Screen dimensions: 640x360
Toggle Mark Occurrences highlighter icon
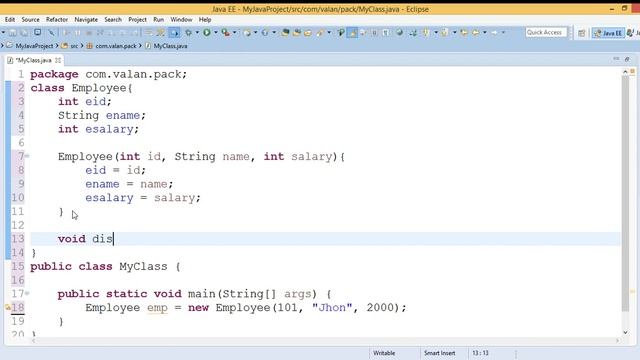coord(352,32)
